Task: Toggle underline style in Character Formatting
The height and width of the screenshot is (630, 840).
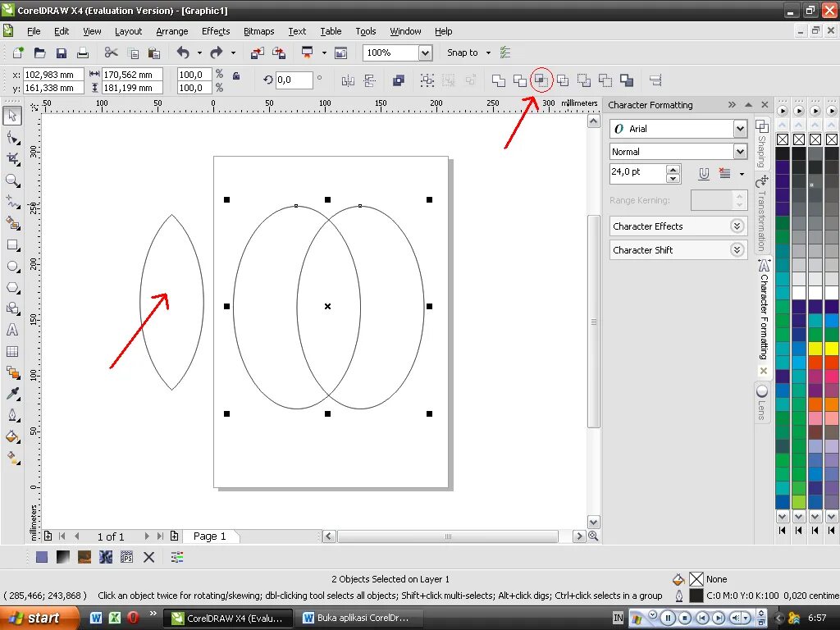Action: [x=703, y=174]
